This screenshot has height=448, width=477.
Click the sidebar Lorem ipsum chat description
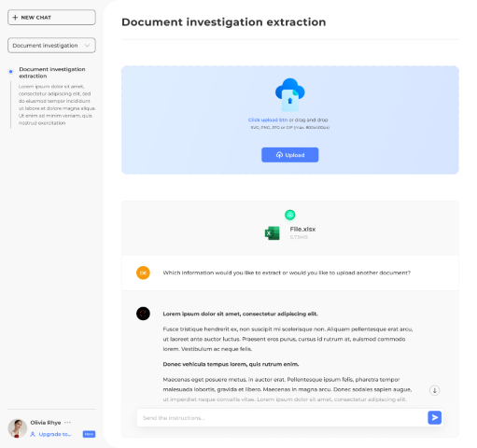[x=57, y=105]
